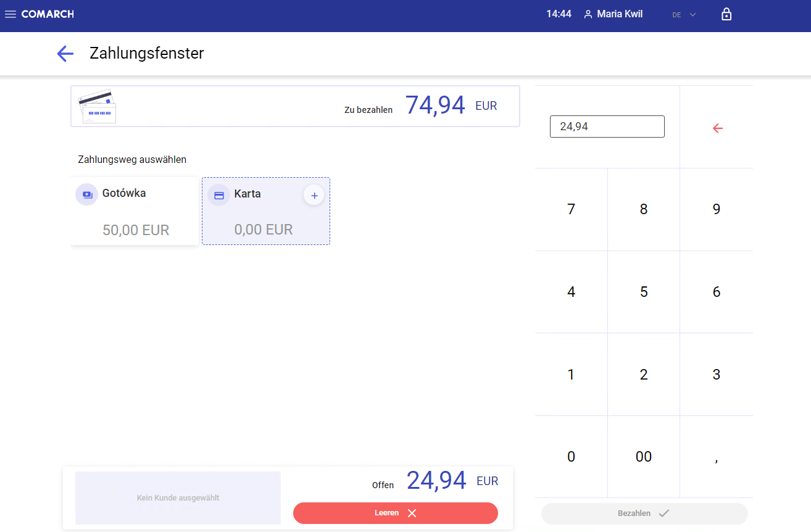Click the lock screen padlock icon
This screenshot has height=532, width=811.
point(726,14)
